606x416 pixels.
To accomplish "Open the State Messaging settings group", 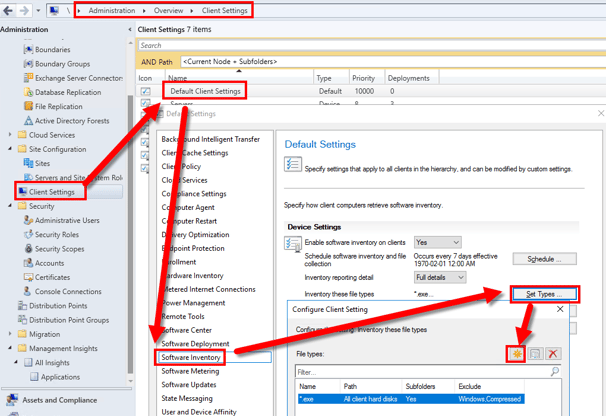I will (187, 398).
